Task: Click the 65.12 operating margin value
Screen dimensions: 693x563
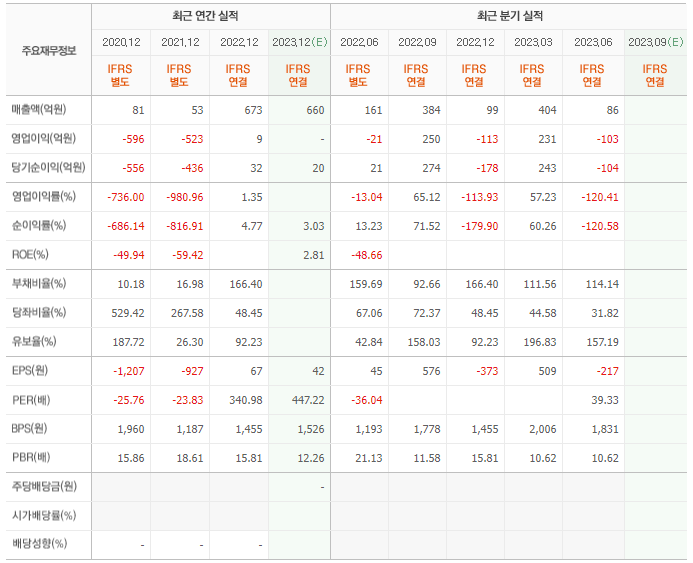Action: coord(426,197)
